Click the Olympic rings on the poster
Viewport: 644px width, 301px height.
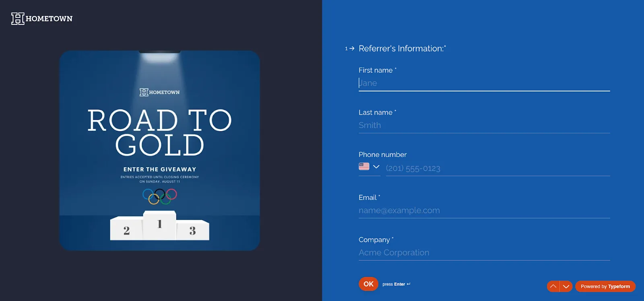[160, 196]
